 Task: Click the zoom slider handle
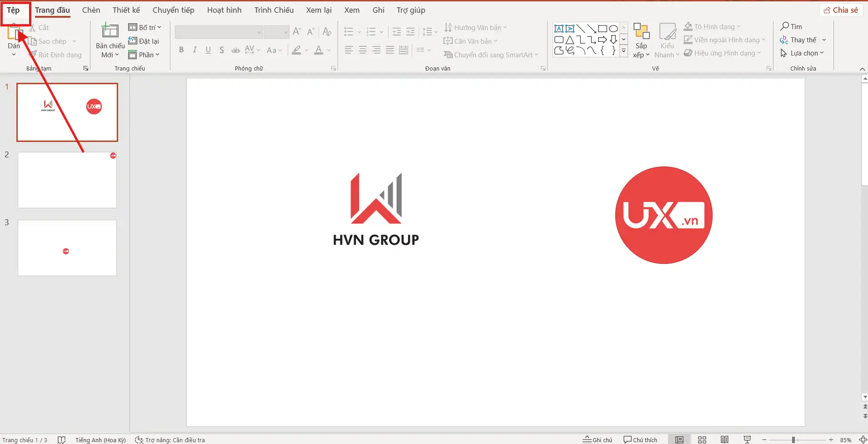(x=793, y=439)
